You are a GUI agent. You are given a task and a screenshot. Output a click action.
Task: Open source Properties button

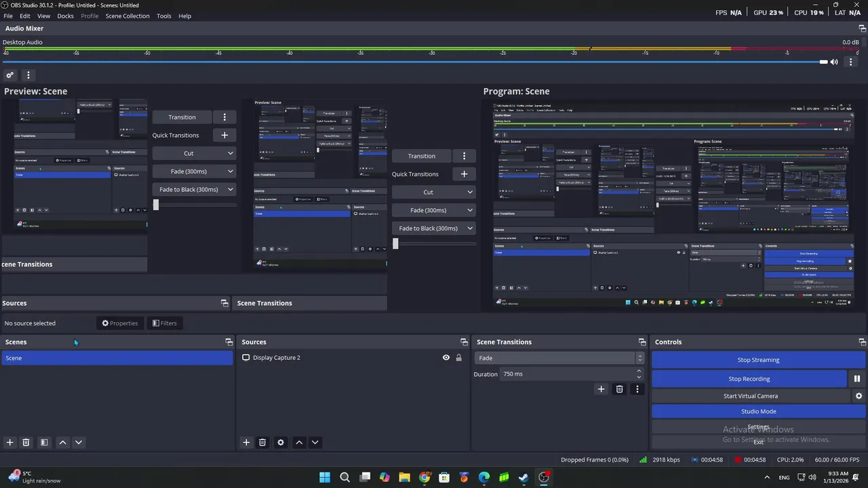[x=120, y=323]
